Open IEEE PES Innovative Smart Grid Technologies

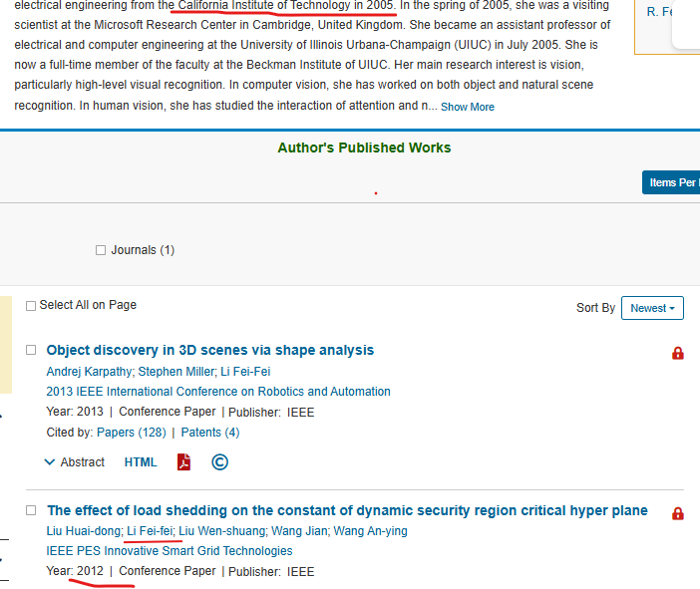[x=170, y=550]
